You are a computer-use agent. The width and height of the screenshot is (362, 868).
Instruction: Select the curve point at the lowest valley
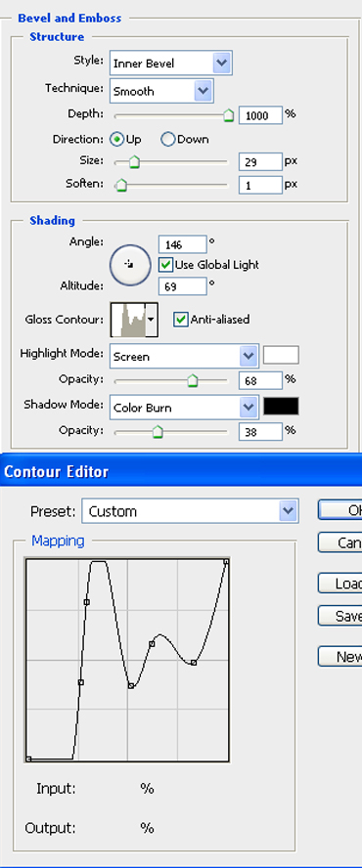point(131,686)
